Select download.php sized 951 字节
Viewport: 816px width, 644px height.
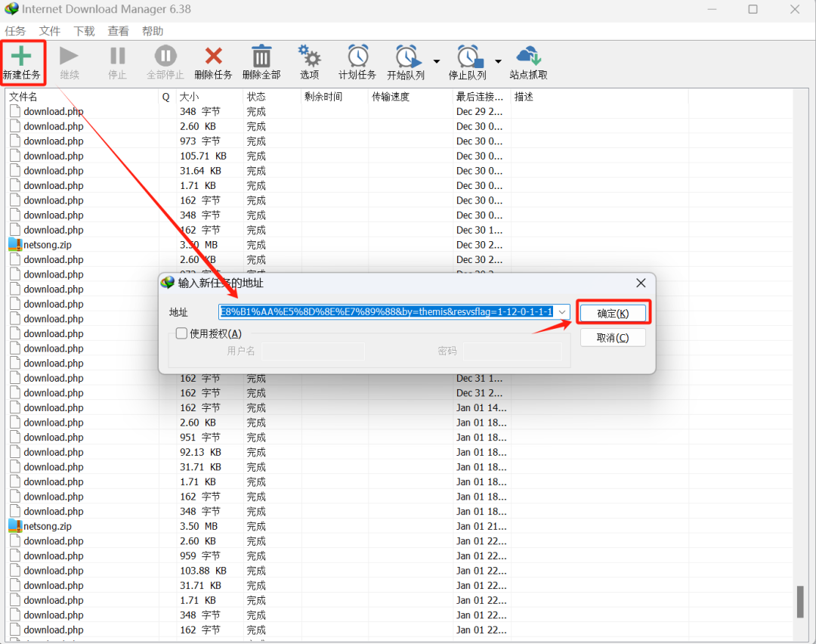(x=54, y=438)
